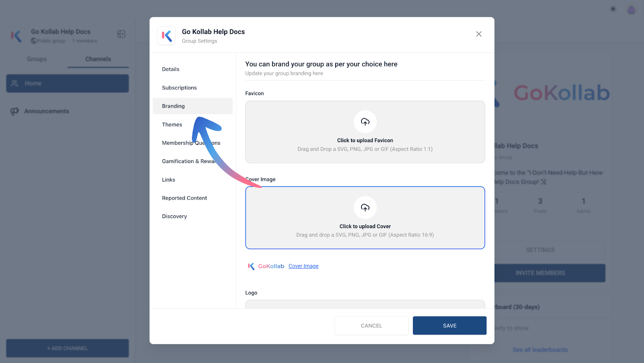Click the Invite Members button
The image size is (644, 363).
tap(550, 273)
